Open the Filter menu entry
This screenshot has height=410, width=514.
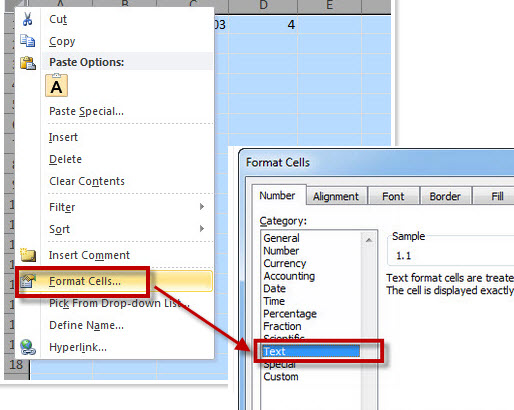(62, 207)
